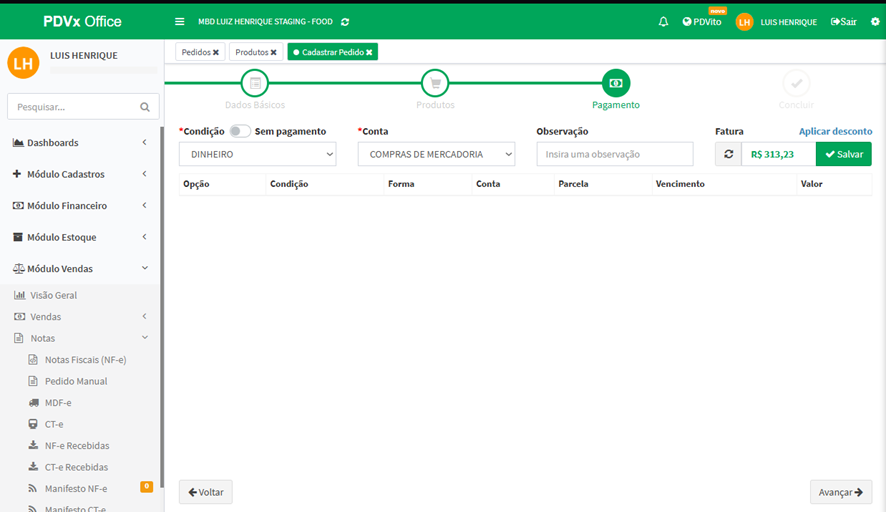Click the search magnifier icon
This screenshot has height=512, width=886.
click(144, 107)
